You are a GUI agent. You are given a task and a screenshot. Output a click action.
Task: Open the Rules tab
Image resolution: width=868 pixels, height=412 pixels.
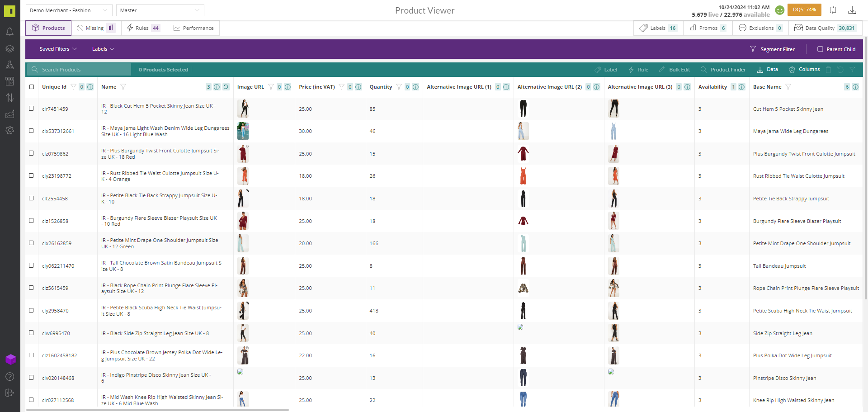coord(143,28)
